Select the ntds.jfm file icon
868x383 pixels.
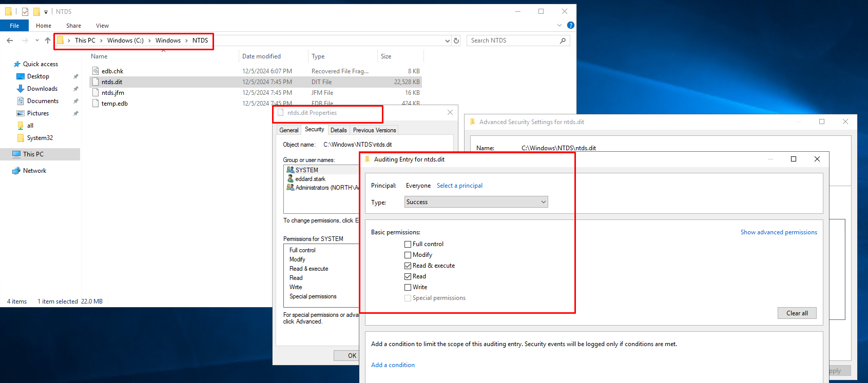(95, 93)
